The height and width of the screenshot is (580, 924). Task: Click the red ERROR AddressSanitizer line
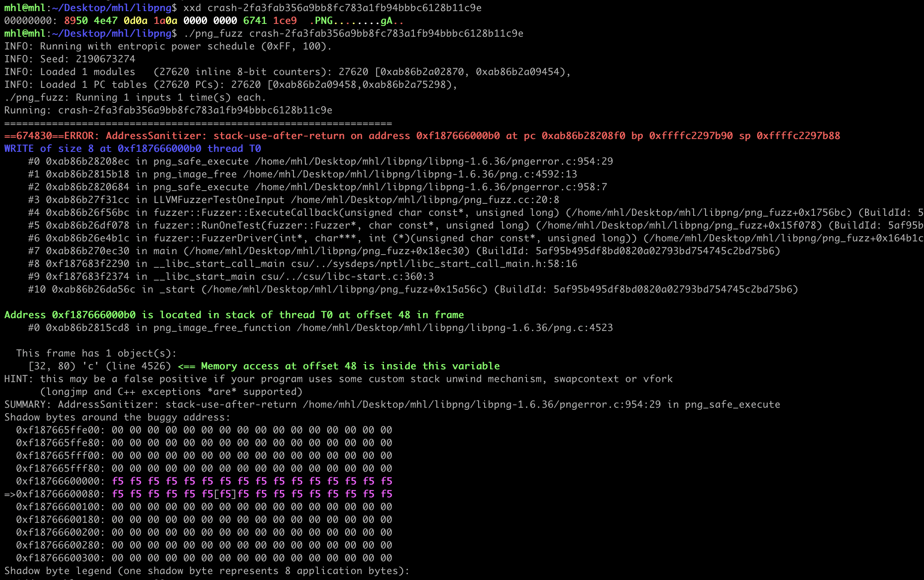pyautogui.click(x=421, y=136)
